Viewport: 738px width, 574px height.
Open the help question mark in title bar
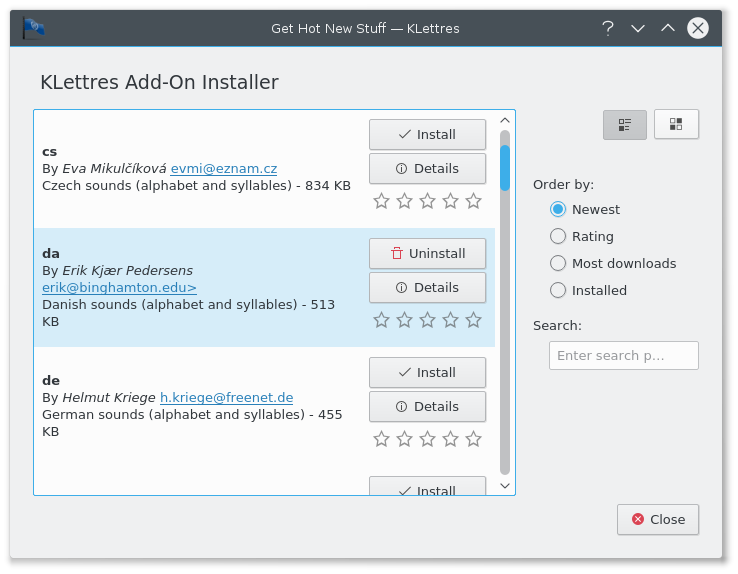(608, 28)
